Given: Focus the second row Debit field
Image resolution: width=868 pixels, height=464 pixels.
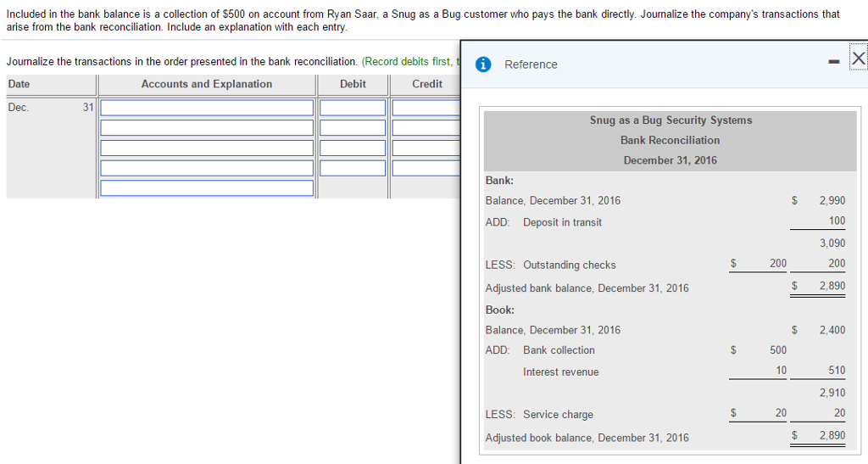Looking at the screenshot, I should point(353,128).
